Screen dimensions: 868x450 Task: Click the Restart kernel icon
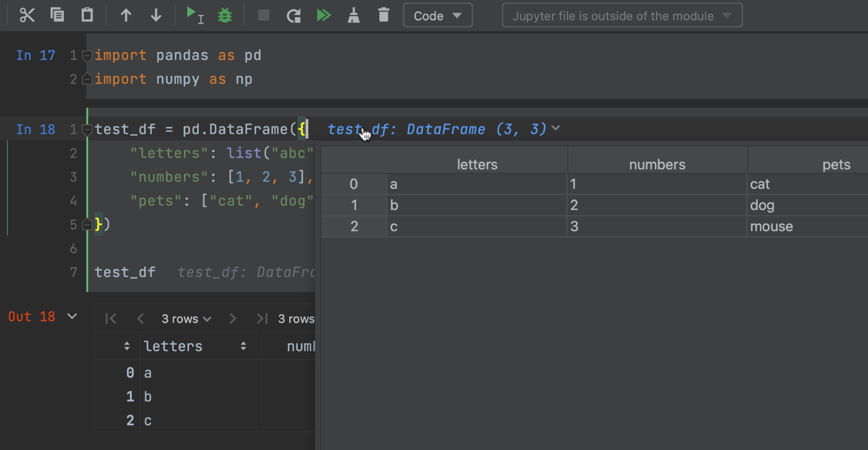click(294, 16)
